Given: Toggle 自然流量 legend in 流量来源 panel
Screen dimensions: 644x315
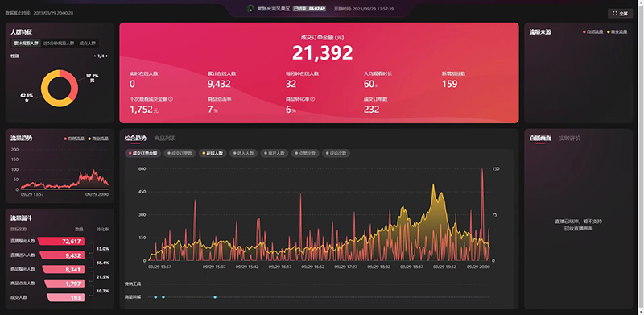Looking at the screenshot, I should pos(593,31).
